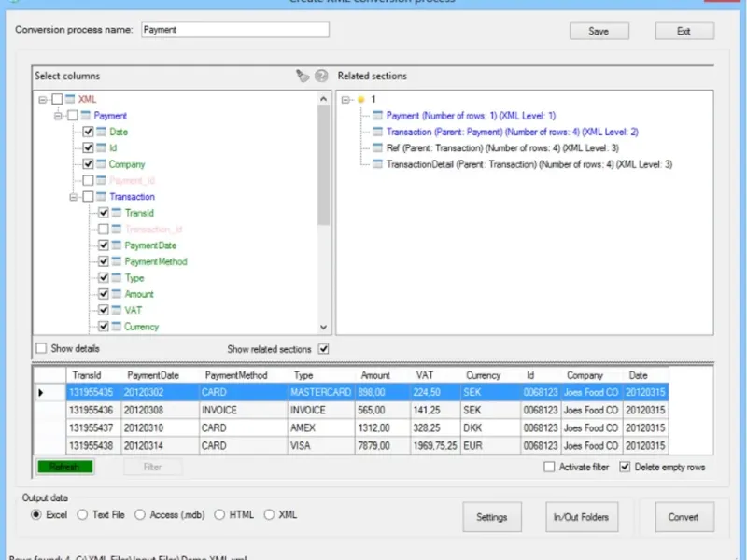Select the Text File output option
The width and height of the screenshot is (747, 560).
82,514
